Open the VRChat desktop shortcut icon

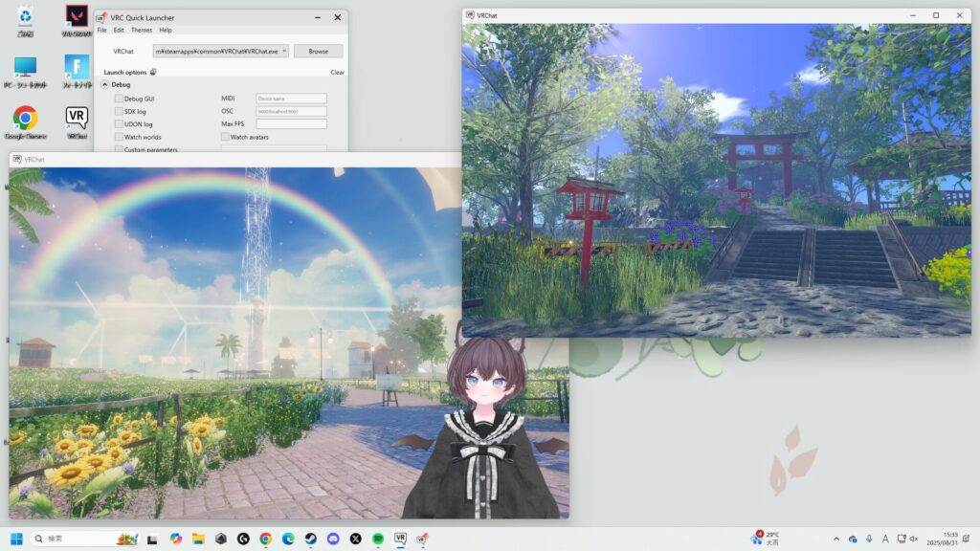click(x=77, y=119)
